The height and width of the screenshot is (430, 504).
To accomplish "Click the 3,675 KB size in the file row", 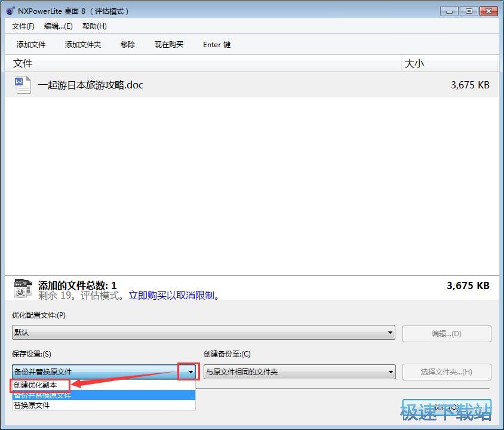I will (x=470, y=85).
